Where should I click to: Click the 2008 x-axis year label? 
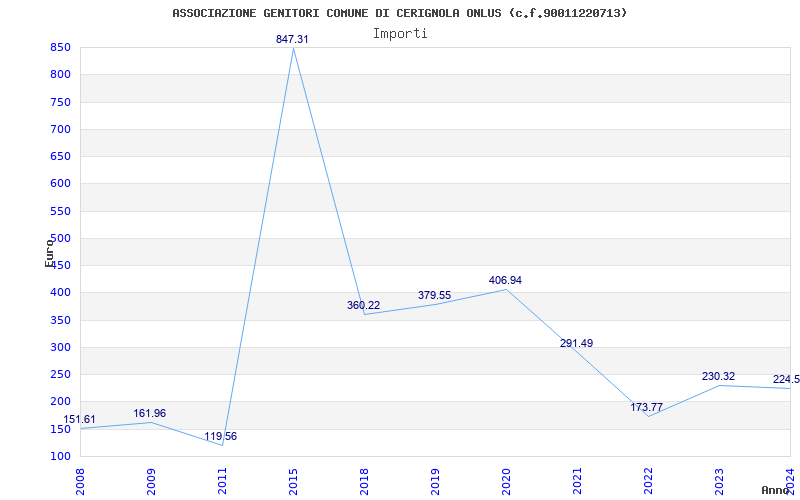pos(81,481)
